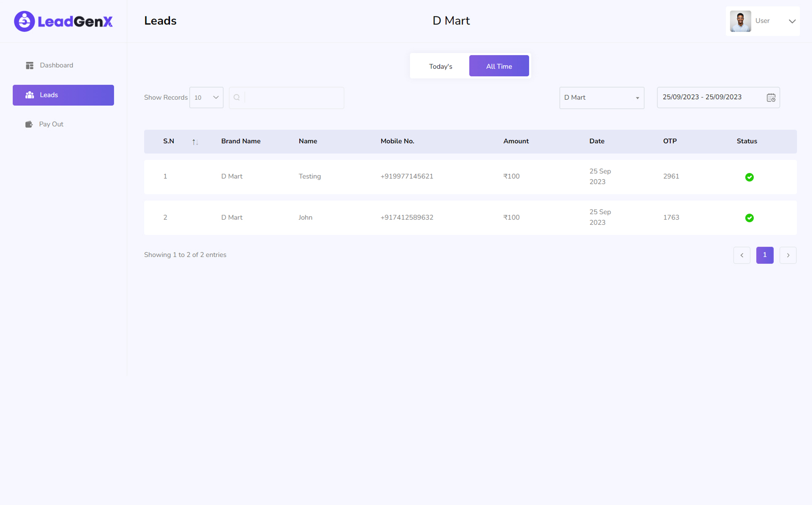The height and width of the screenshot is (505, 812).
Task: Click the LeadGenX logo
Action: coord(63,21)
